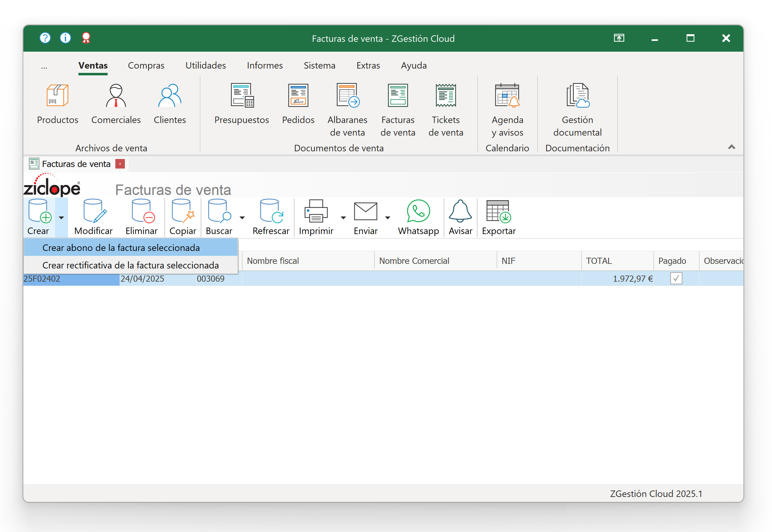Open Pedidos documents
This screenshot has width=772, height=532.
298,104
